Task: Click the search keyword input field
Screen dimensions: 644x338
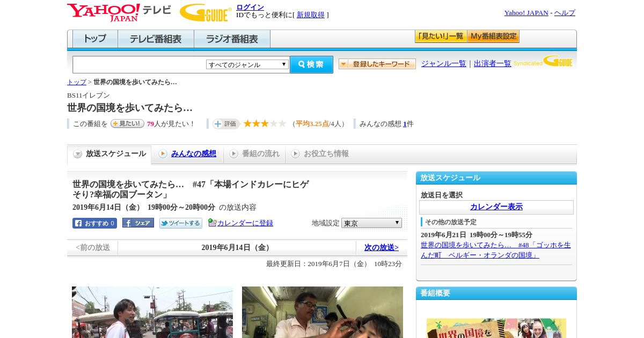Action: pyautogui.click(x=140, y=64)
